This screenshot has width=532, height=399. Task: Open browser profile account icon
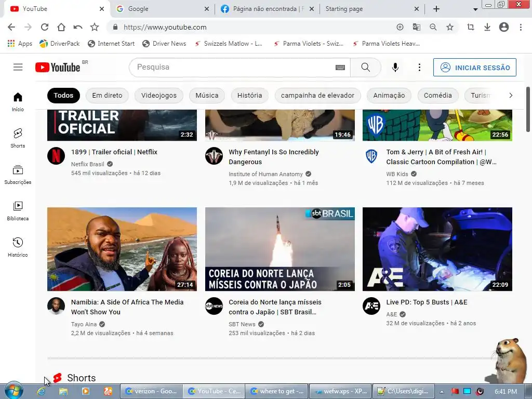pos(504,27)
